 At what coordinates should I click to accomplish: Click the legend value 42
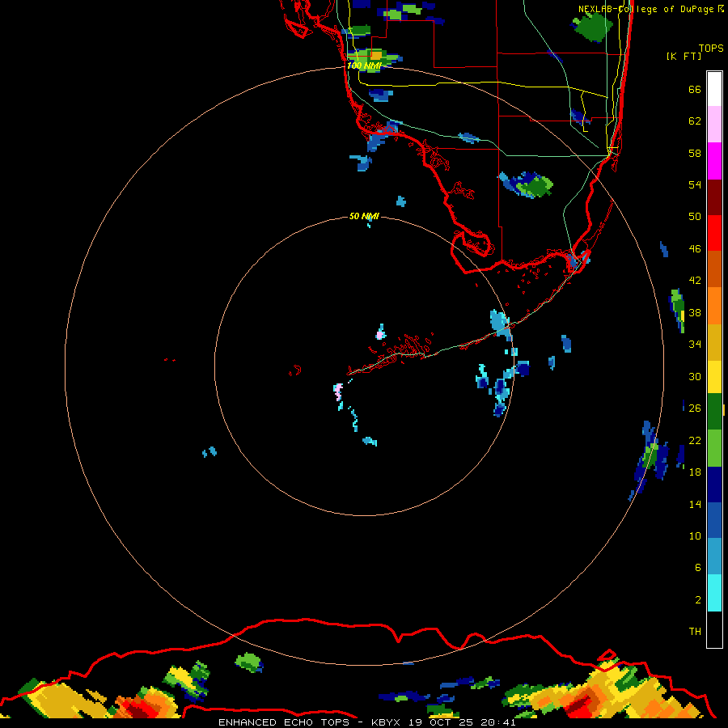pos(695,281)
